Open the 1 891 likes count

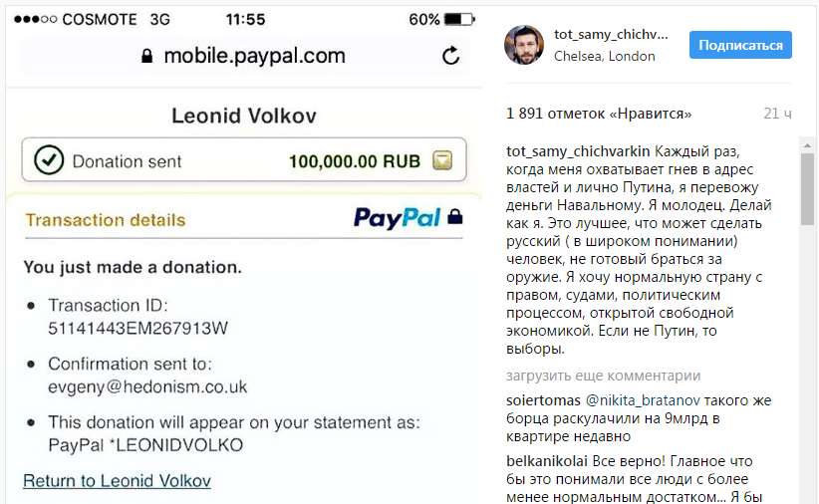pyautogui.click(x=599, y=114)
